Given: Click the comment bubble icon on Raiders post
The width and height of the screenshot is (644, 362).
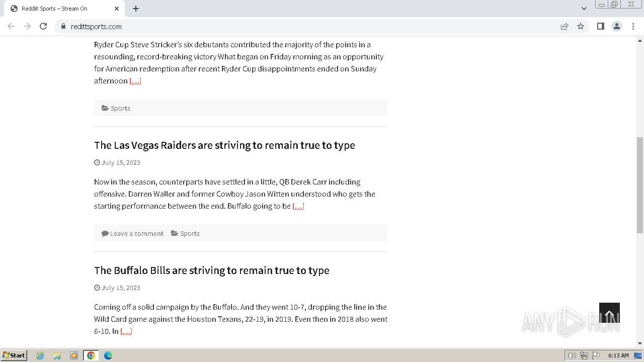Looking at the screenshot, I should point(105,233).
